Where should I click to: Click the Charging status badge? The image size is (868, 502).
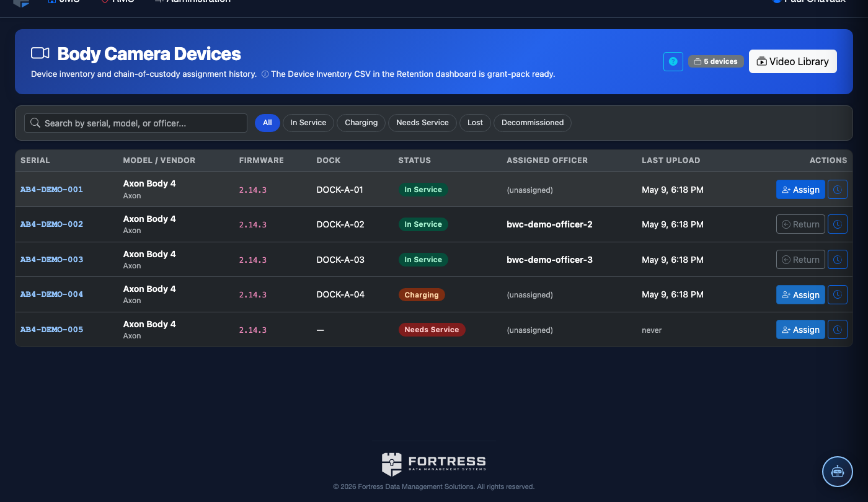[x=422, y=295]
